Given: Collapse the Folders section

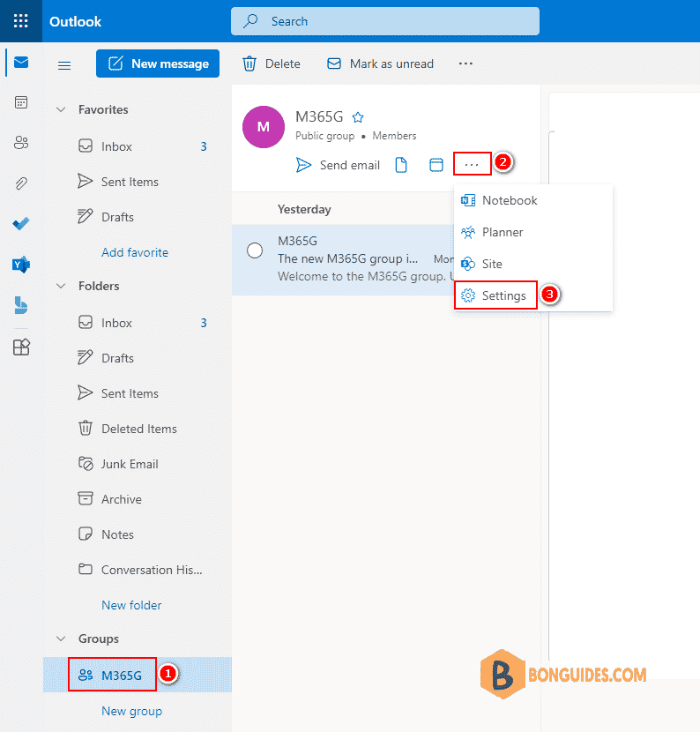Looking at the screenshot, I should [61, 286].
